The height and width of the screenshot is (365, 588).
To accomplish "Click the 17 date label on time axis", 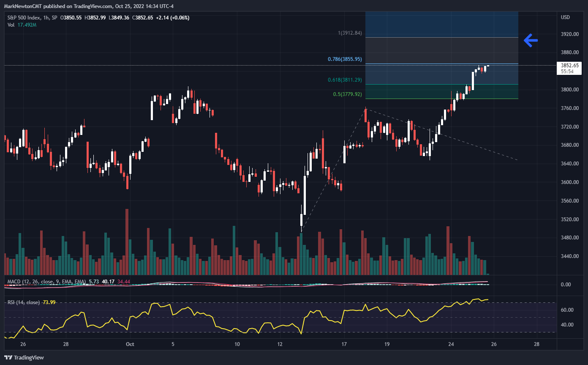I will point(344,344).
